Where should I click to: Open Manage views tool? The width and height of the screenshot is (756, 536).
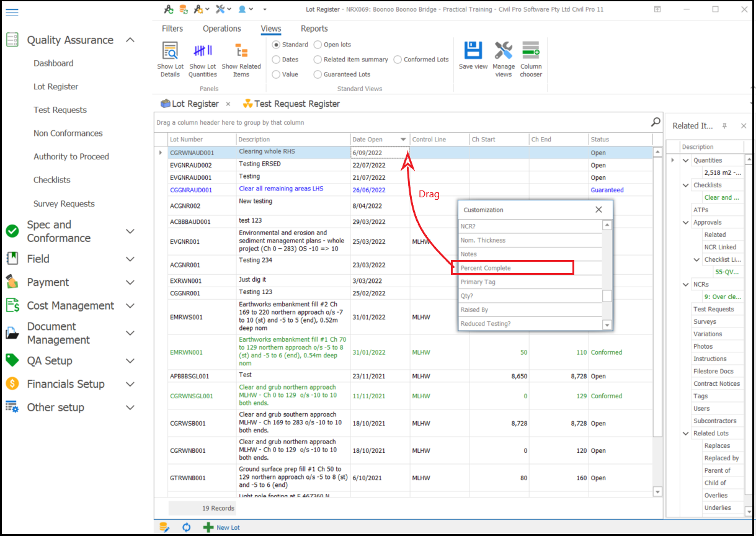click(504, 51)
